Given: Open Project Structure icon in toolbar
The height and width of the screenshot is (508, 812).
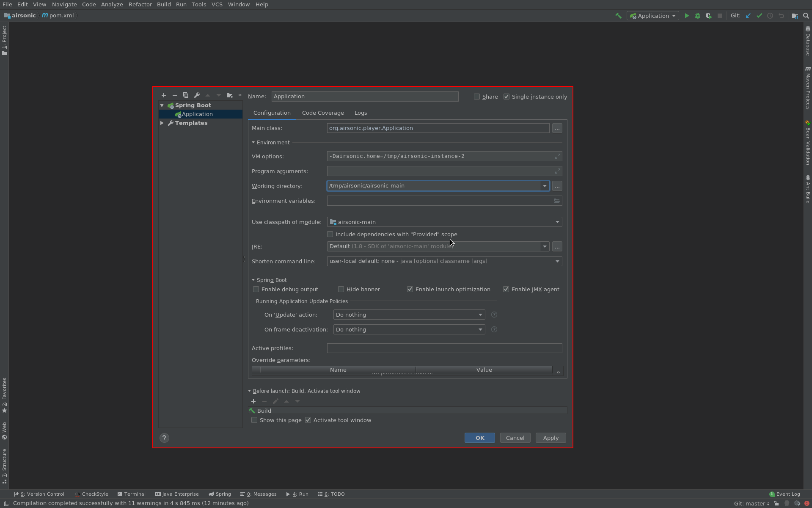Looking at the screenshot, I should (795, 16).
